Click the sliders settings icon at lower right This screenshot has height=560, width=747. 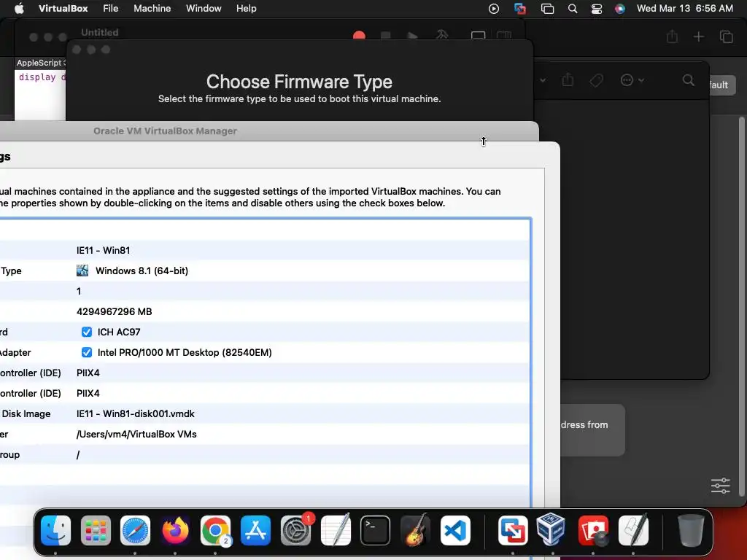(x=720, y=486)
